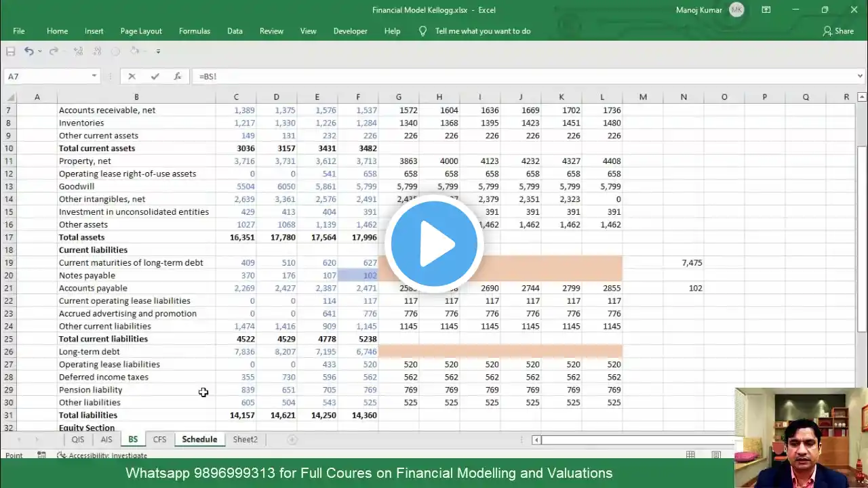Open the Undo history dropdown arrow
The image size is (868, 488).
pos(40,52)
